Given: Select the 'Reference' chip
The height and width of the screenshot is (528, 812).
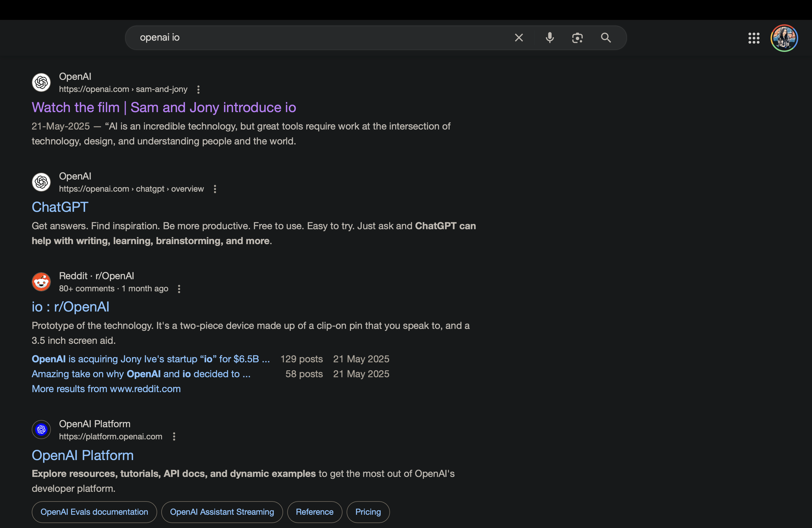Looking at the screenshot, I should (315, 512).
